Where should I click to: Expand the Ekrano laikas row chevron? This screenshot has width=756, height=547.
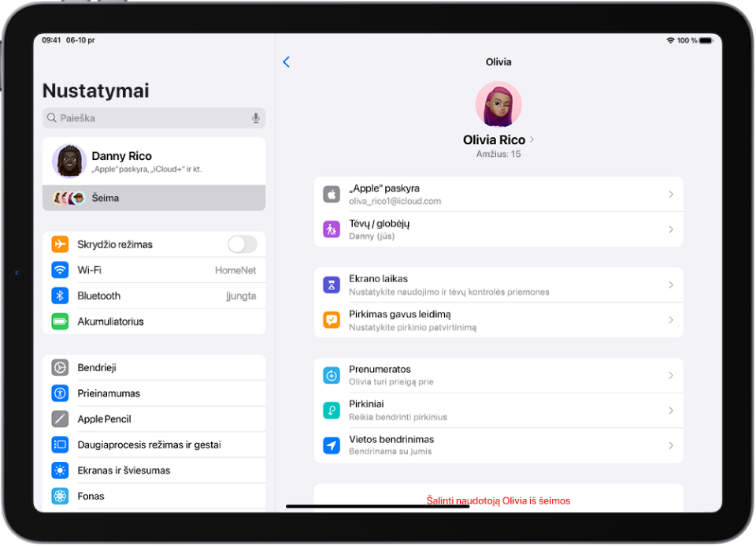(x=671, y=285)
